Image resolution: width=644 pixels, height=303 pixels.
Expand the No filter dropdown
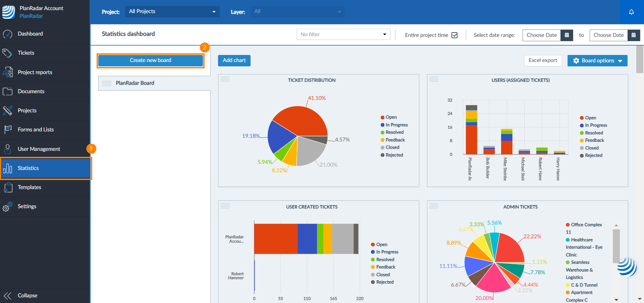[343, 35]
